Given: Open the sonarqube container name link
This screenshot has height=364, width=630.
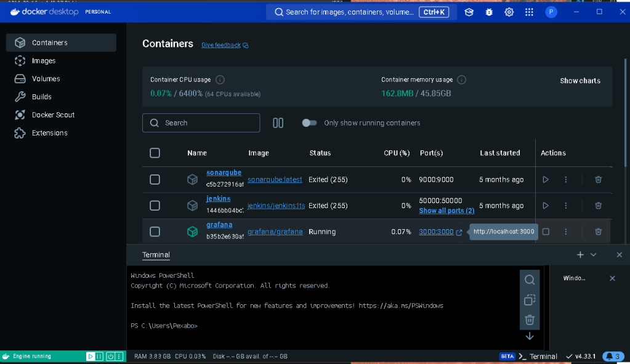Looking at the screenshot, I should click(224, 172).
